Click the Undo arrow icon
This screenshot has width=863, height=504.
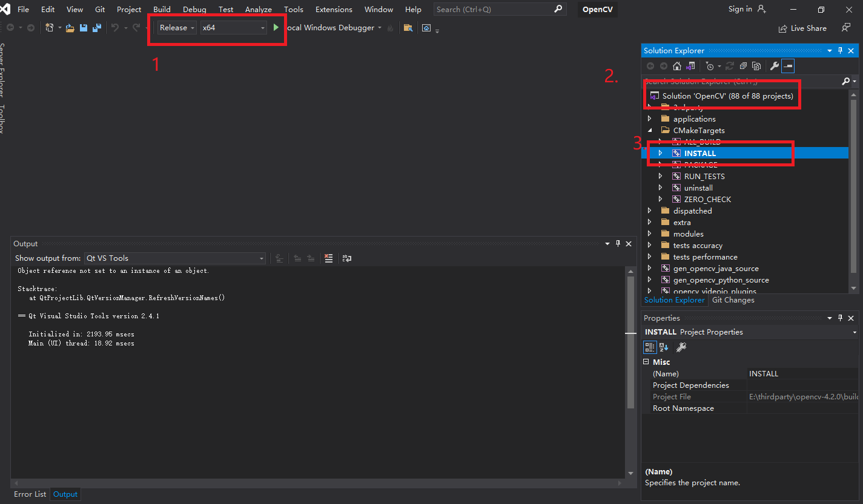point(115,28)
